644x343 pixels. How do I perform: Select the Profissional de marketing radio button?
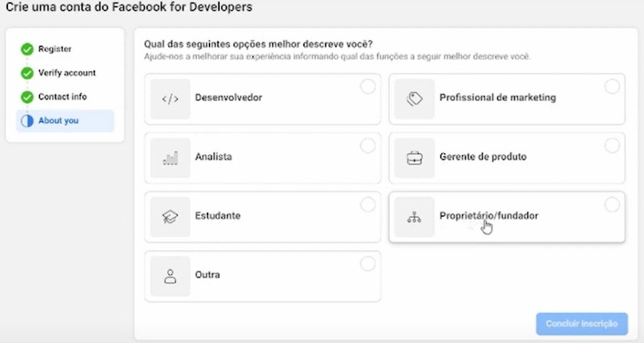pyautogui.click(x=612, y=87)
